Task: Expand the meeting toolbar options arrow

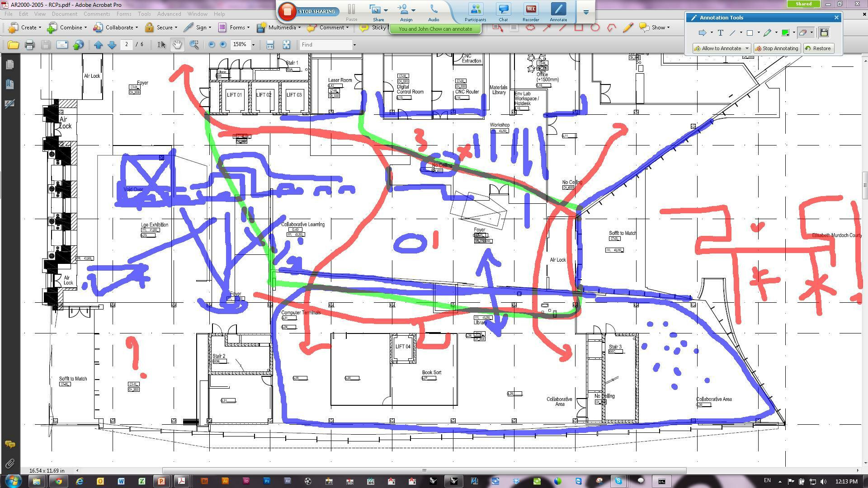Action: pos(586,12)
